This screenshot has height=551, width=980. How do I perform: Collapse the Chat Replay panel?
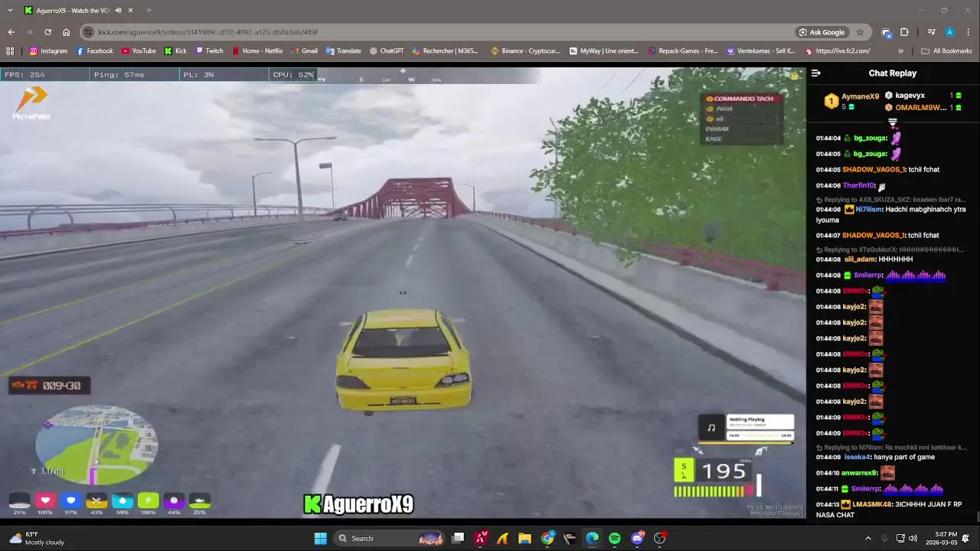[816, 73]
